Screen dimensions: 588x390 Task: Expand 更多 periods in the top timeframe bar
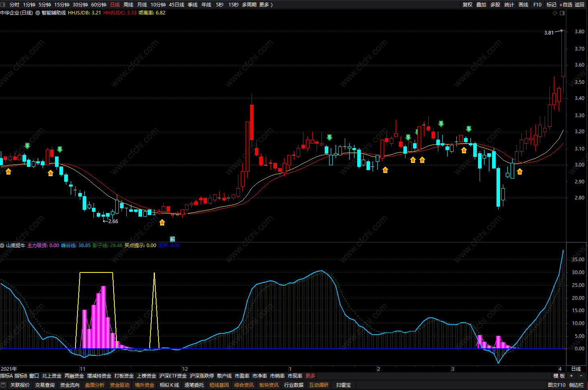[266, 4]
